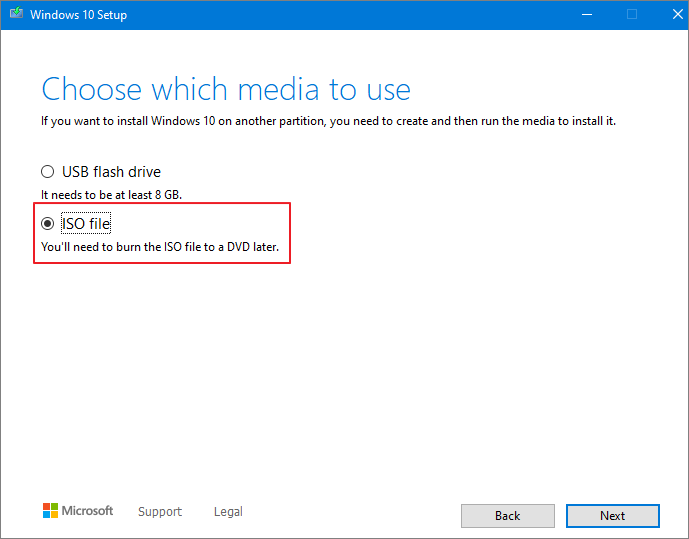This screenshot has width=689, height=539.
Task: Select the USB flash drive radio button
Action: tap(47, 172)
